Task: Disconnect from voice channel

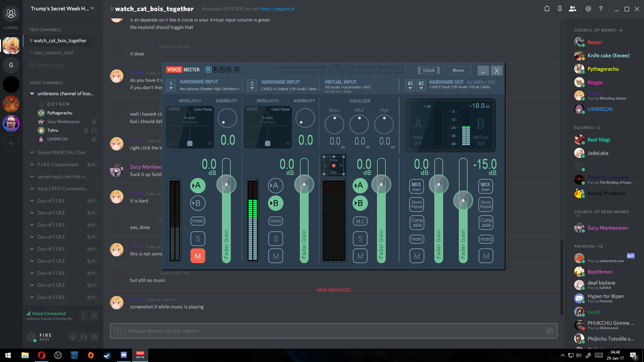Action: [95, 315]
